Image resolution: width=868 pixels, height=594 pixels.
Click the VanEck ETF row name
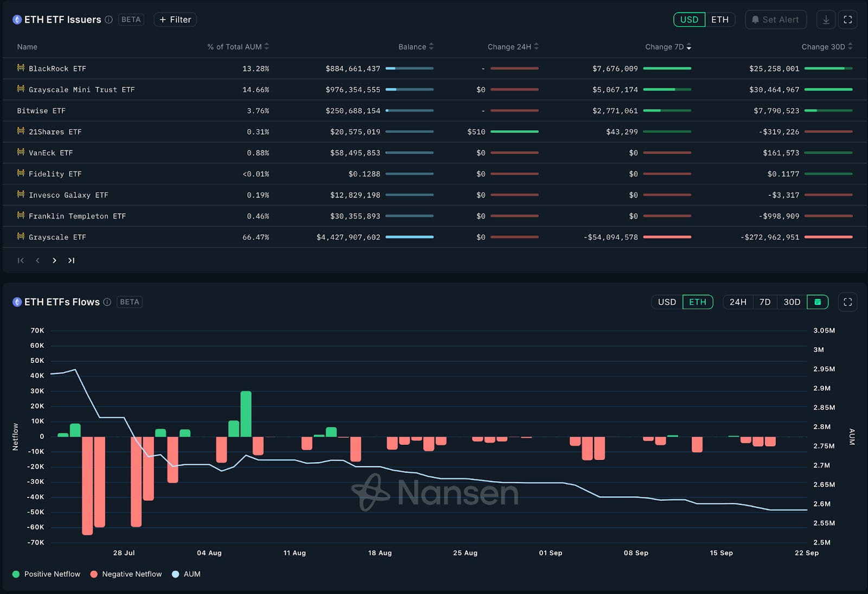[x=51, y=153]
